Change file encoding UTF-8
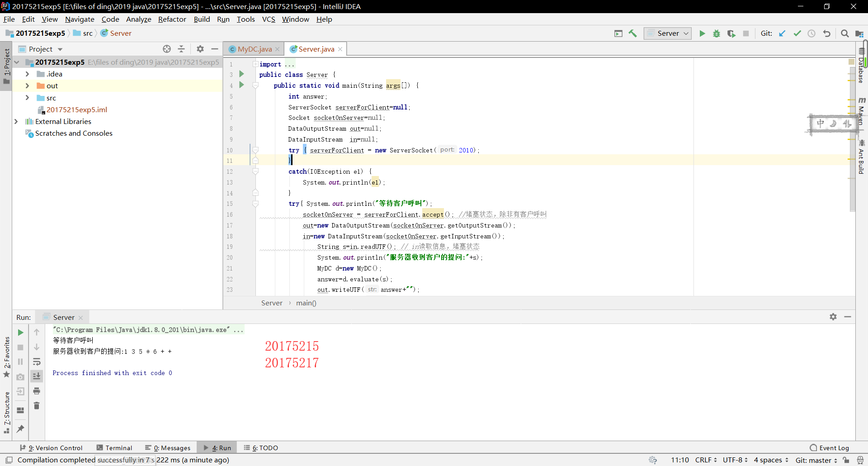 pyautogui.click(x=735, y=460)
